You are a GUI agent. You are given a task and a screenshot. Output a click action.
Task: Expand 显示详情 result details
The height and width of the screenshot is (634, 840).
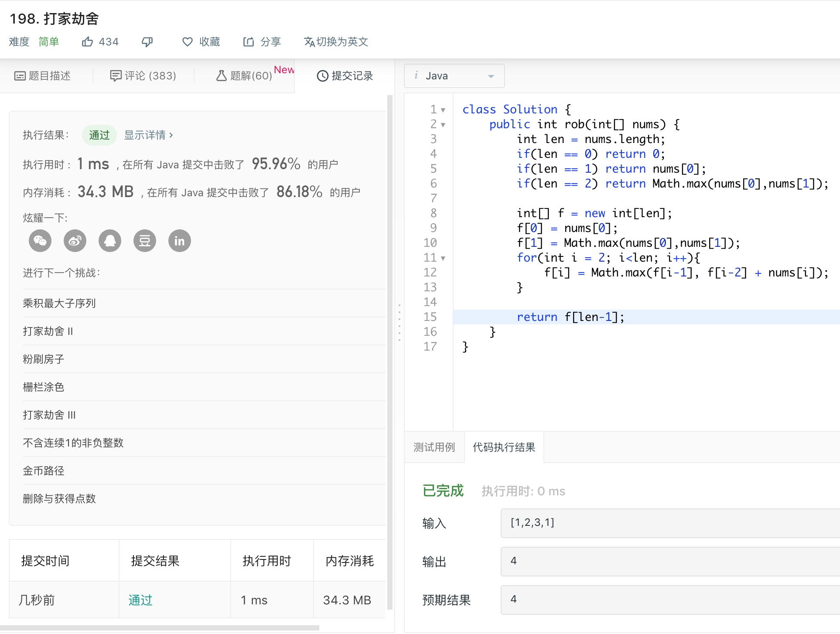pyautogui.click(x=148, y=135)
